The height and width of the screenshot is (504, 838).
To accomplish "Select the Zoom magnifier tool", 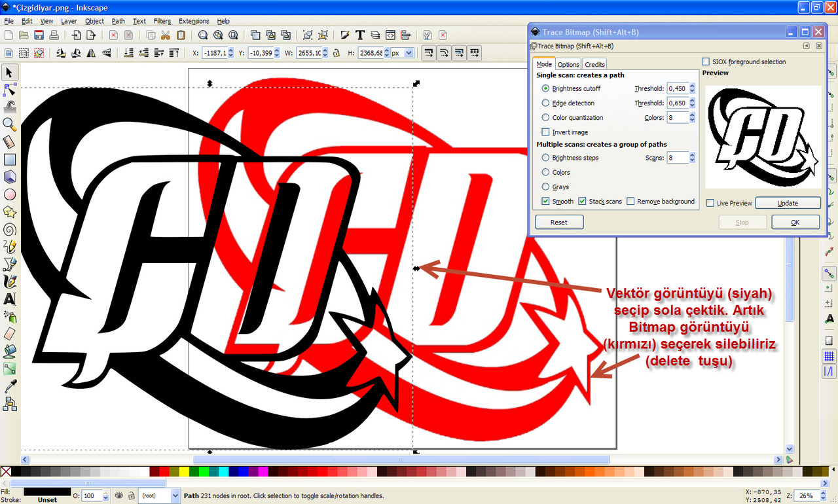I will tap(10, 124).
